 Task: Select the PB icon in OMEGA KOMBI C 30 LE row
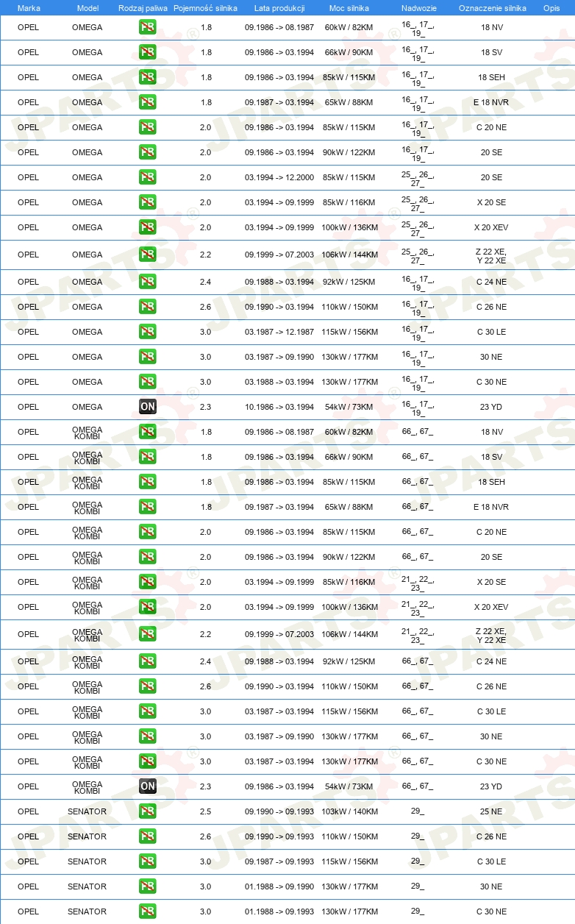point(148,711)
